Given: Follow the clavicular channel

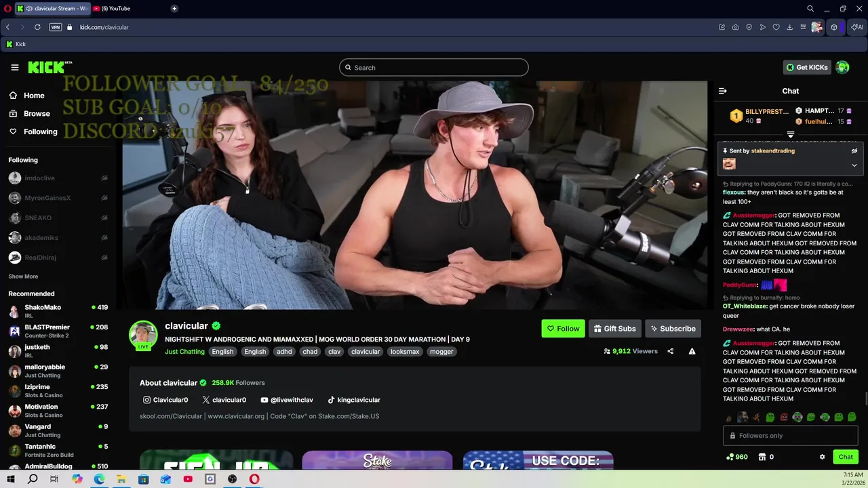Looking at the screenshot, I should [x=563, y=329].
